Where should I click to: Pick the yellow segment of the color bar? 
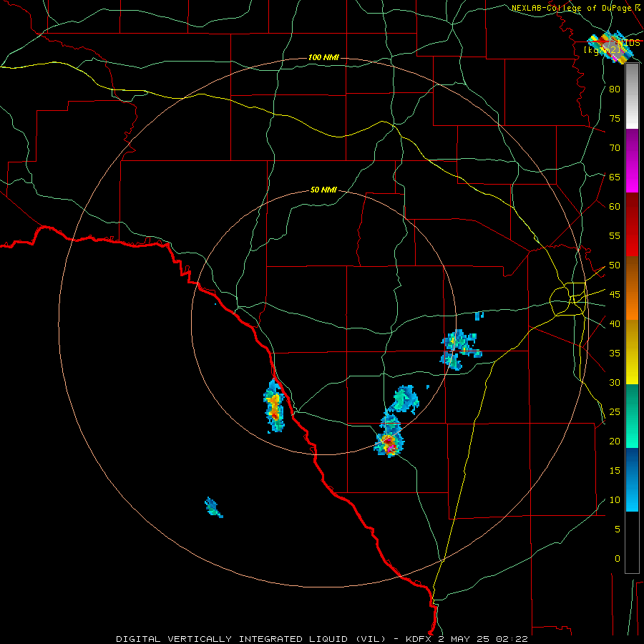[x=632, y=352]
